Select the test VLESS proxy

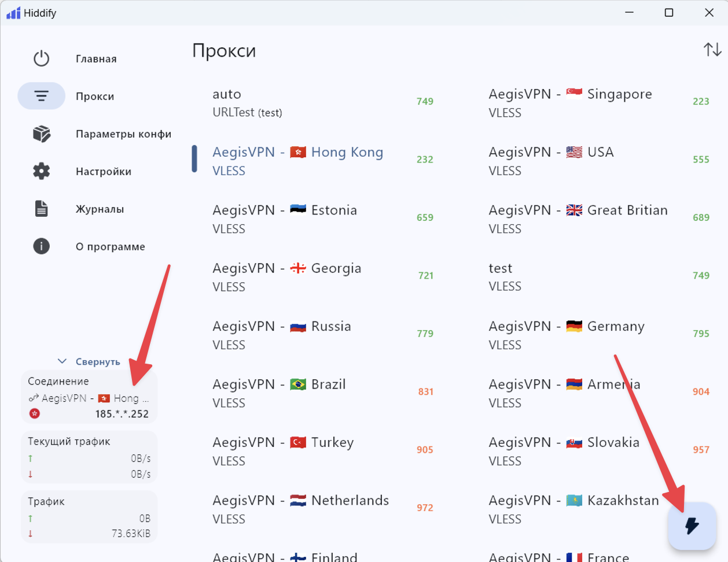599,276
